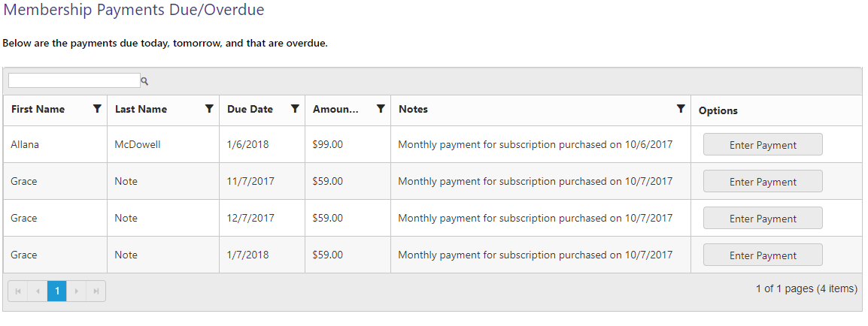
Task: Open Due Date column filter
Action: coord(295,109)
